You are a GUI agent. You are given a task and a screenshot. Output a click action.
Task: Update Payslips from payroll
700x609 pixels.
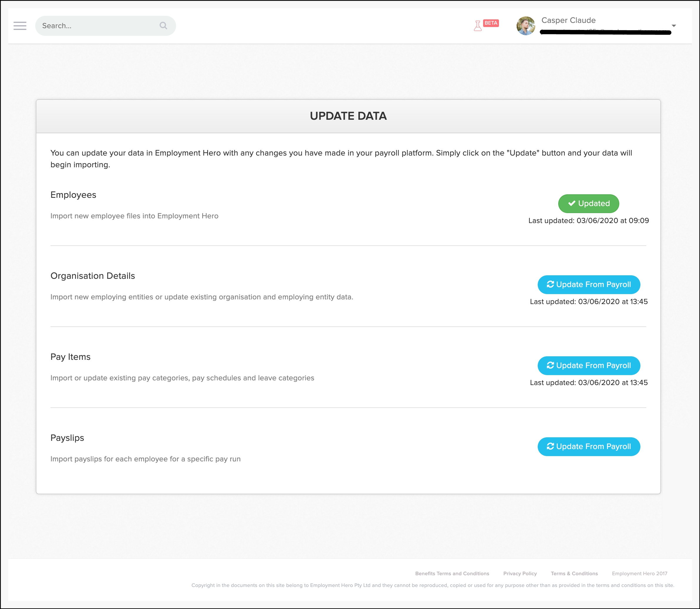point(588,447)
